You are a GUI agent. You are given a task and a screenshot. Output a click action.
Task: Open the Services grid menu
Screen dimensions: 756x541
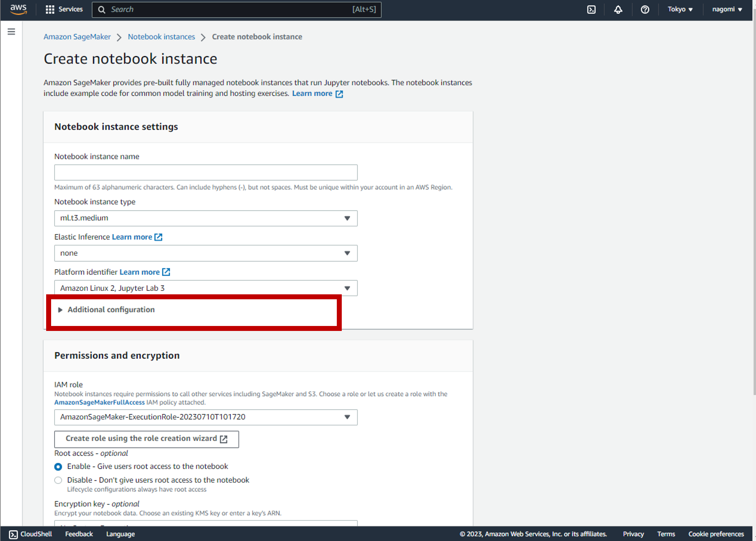pos(64,10)
